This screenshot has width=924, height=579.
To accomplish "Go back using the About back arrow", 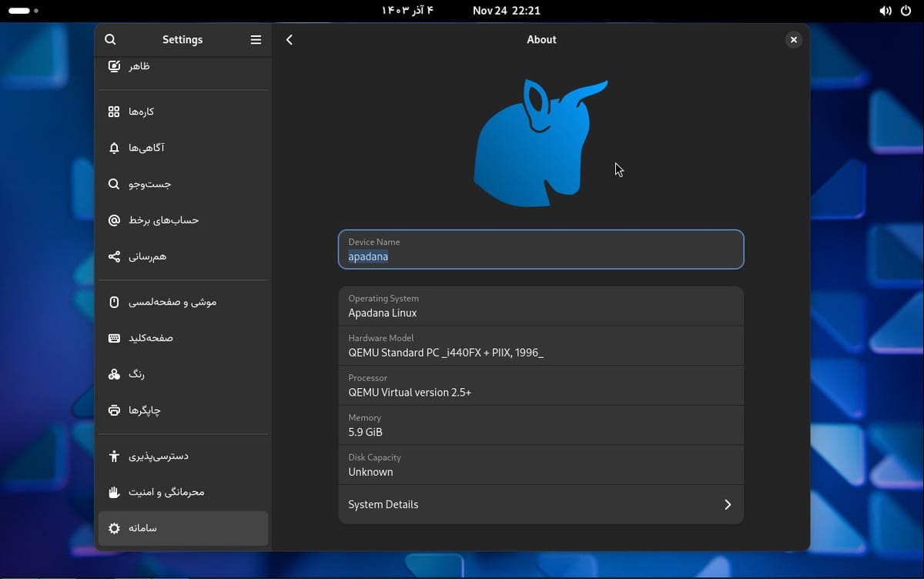I will pos(290,39).
